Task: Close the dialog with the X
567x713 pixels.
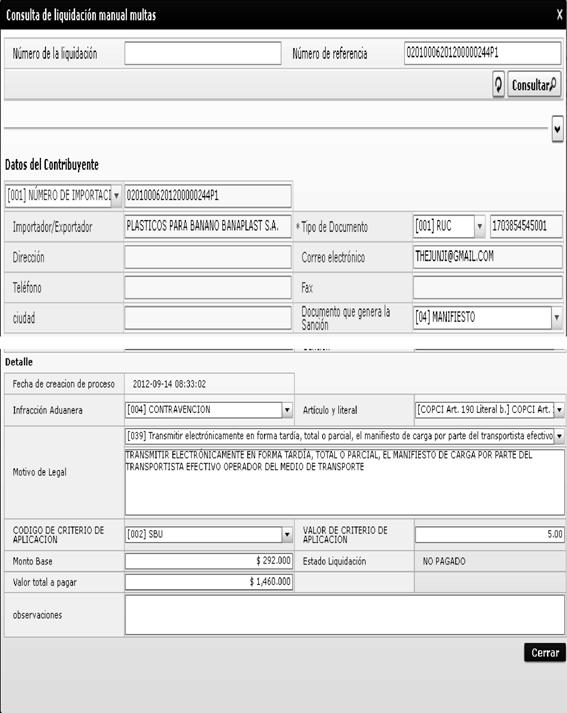Action: point(559,15)
